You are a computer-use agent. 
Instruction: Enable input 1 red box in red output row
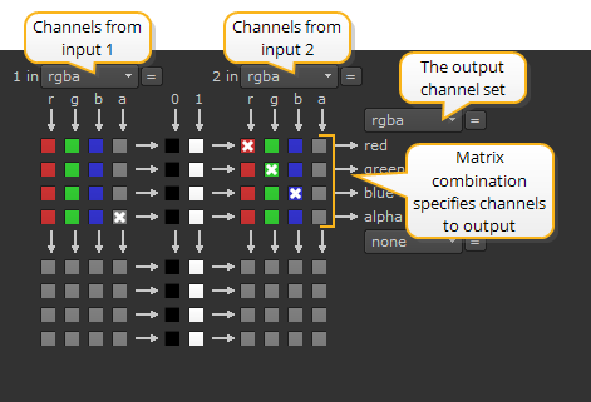(48, 146)
